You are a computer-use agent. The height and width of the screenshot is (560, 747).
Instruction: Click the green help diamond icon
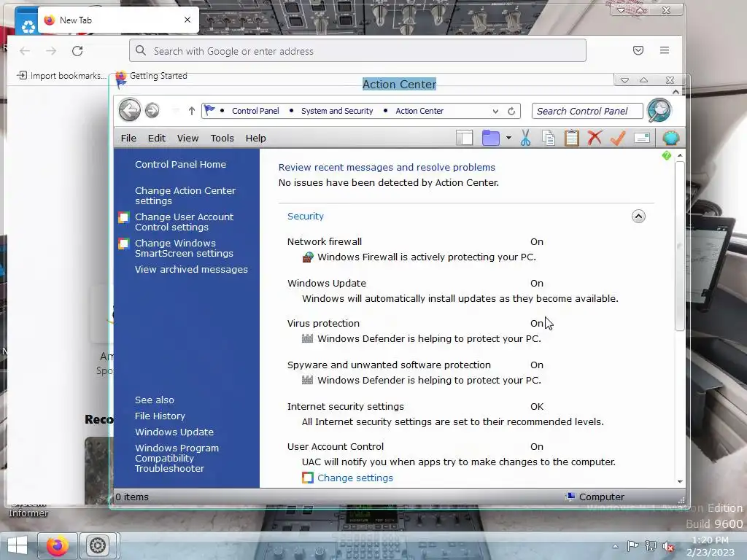[667, 155]
